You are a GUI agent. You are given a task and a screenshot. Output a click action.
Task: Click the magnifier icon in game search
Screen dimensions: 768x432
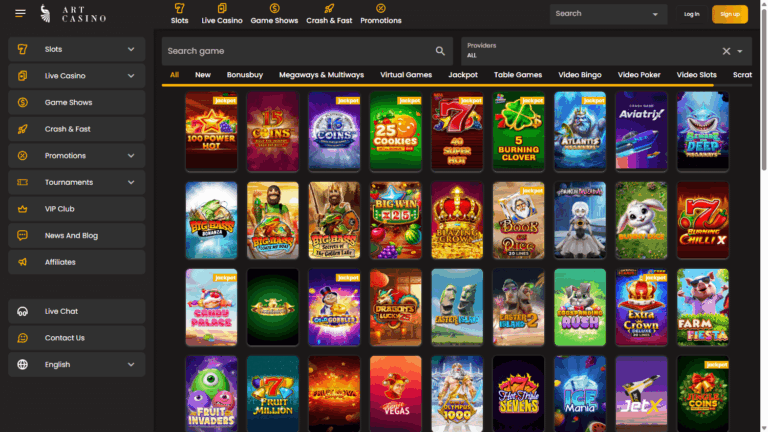pyautogui.click(x=440, y=51)
